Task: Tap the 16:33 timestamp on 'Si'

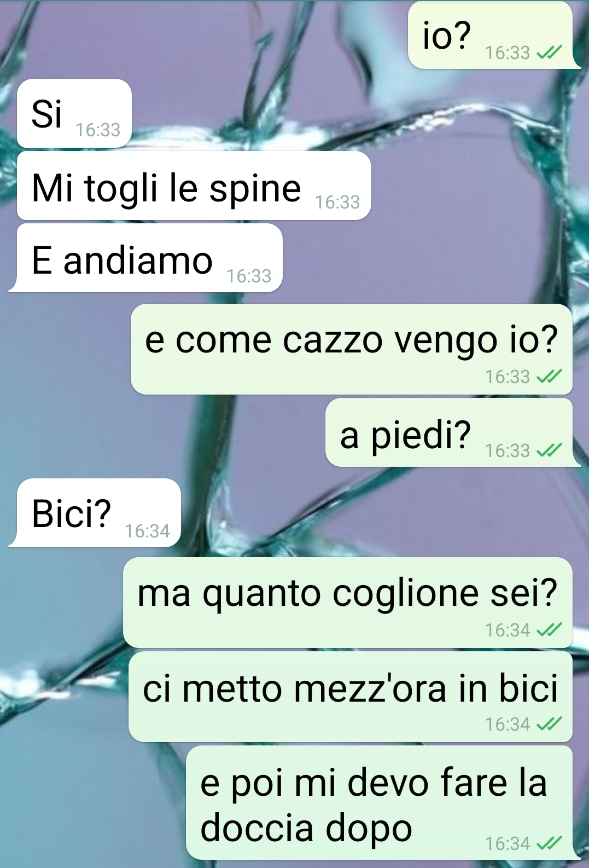Action: (98, 130)
